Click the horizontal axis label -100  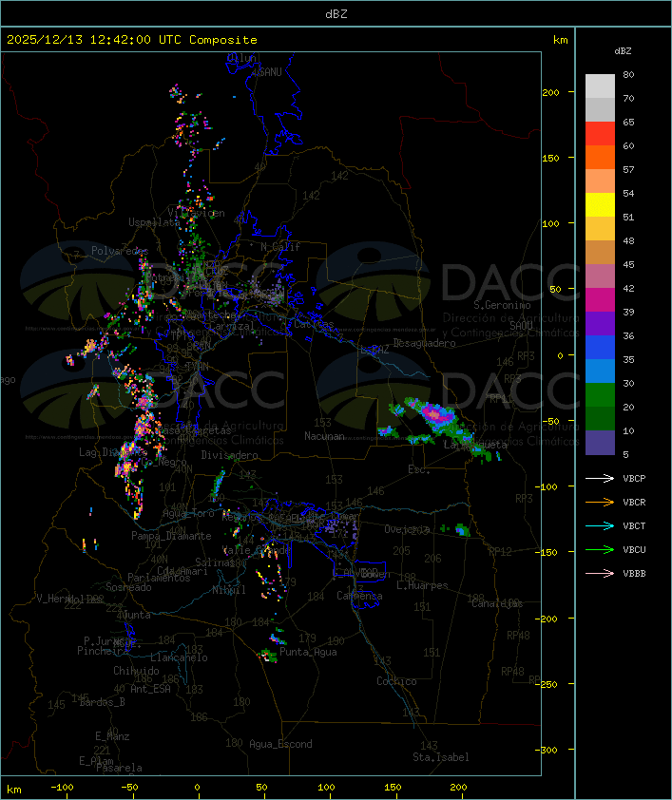tap(62, 788)
